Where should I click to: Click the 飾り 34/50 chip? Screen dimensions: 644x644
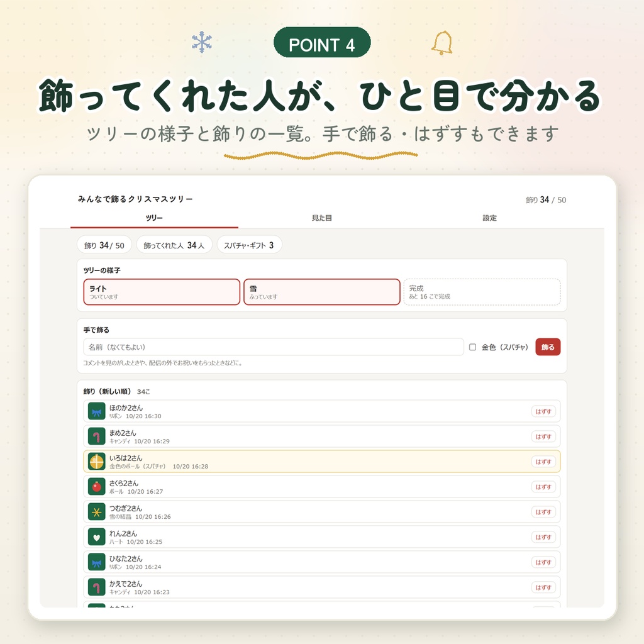pyautogui.click(x=104, y=245)
